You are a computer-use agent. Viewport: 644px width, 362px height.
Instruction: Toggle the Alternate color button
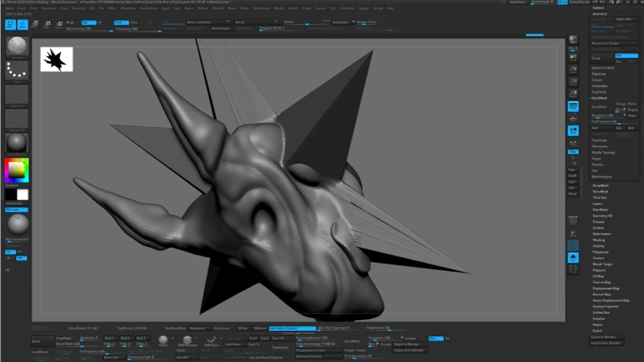pos(16,210)
